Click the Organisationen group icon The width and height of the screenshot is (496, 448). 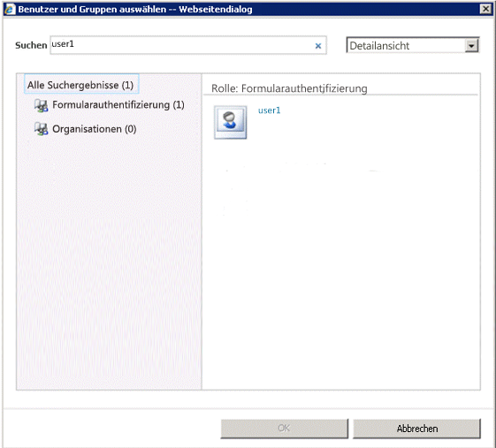pos(42,129)
